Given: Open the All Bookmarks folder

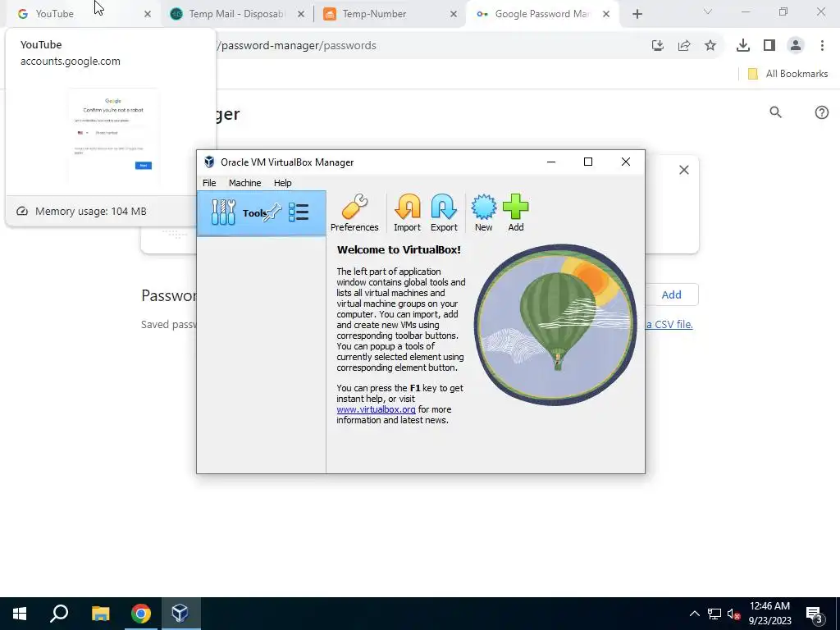Looking at the screenshot, I should click(787, 74).
